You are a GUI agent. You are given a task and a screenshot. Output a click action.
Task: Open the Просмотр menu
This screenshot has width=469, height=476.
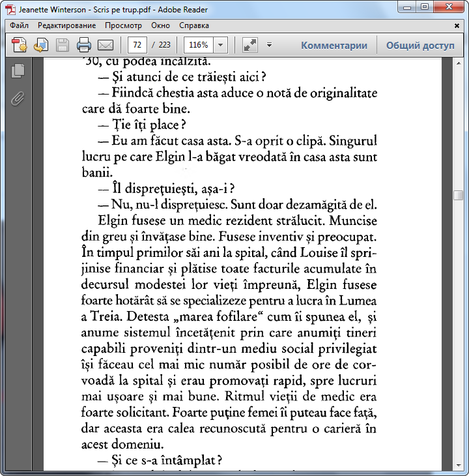point(123,25)
